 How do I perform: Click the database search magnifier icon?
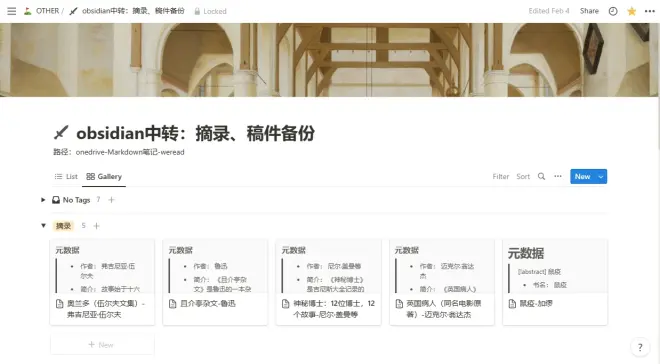coord(541,176)
